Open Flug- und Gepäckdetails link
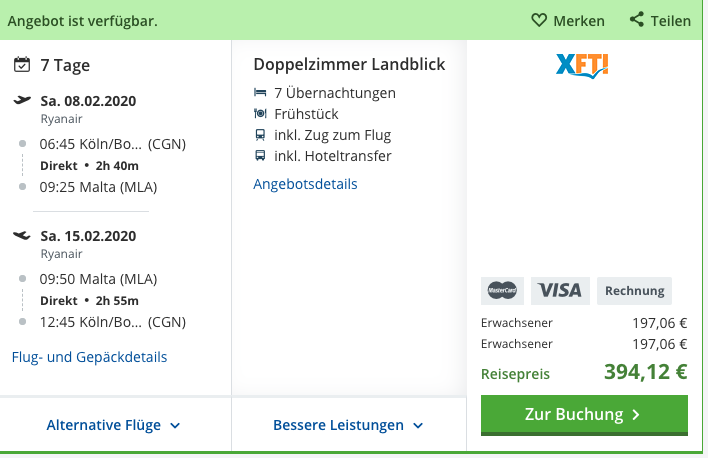Image resolution: width=708 pixels, height=458 pixels. 89,357
